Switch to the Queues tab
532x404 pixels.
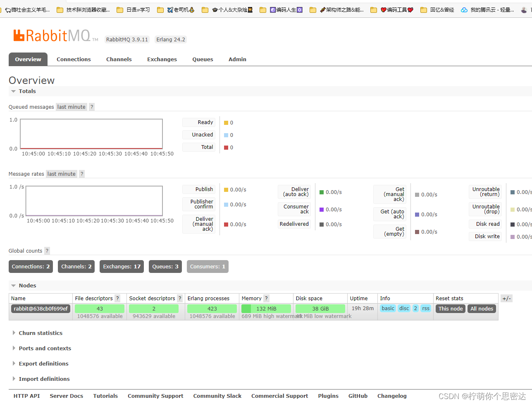203,59
